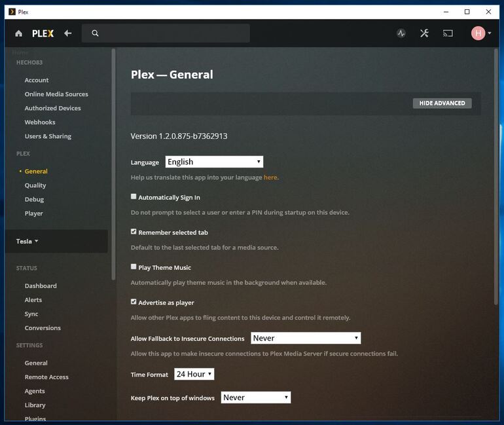Open Sync status page

click(31, 314)
